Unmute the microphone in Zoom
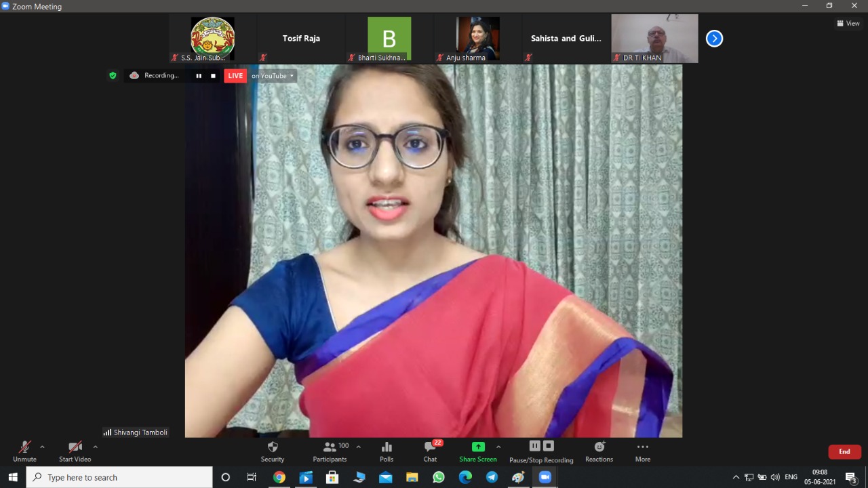The width and height of the screenshot is (868, 488). [x=24, y=451]
